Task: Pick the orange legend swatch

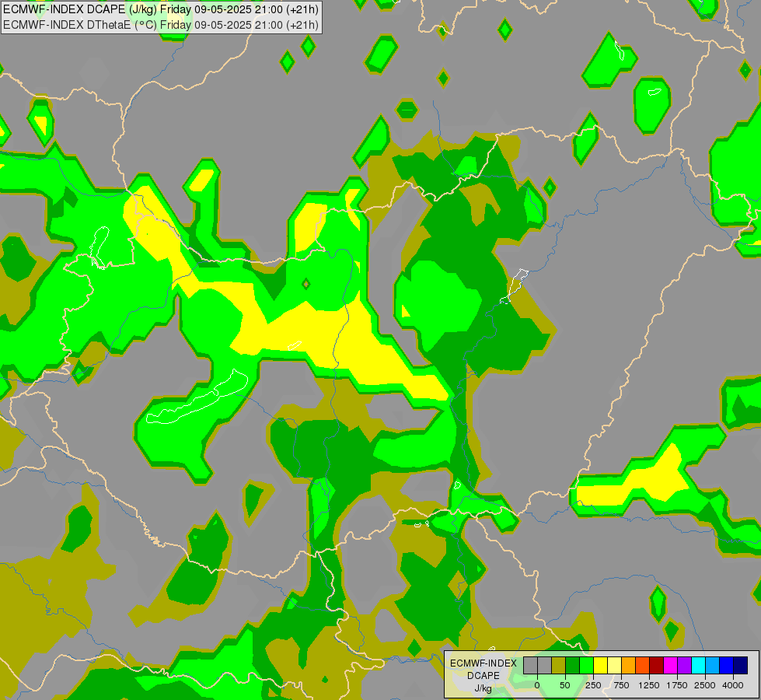Action: pos(629,665)
